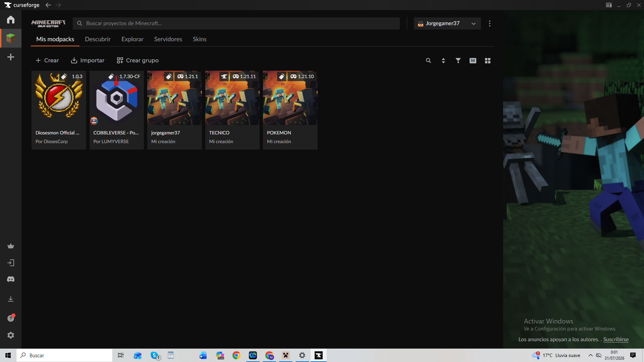Open the CurseForge home icon in sidebar

click(11, 19)
